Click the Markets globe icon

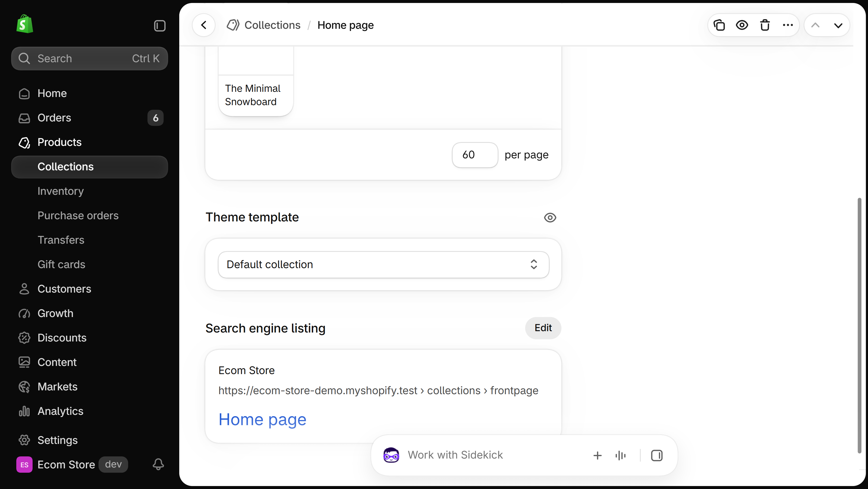pos(24,387)
